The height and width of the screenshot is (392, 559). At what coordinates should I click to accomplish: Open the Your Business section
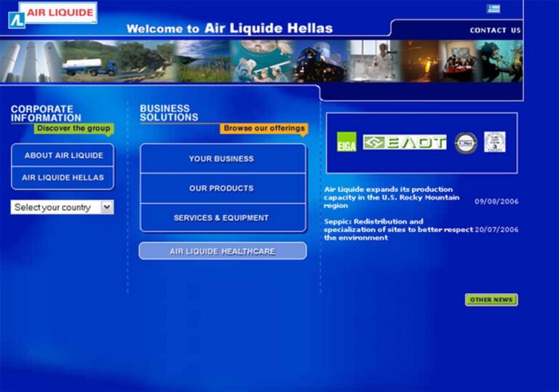click(x=222, y=159)
